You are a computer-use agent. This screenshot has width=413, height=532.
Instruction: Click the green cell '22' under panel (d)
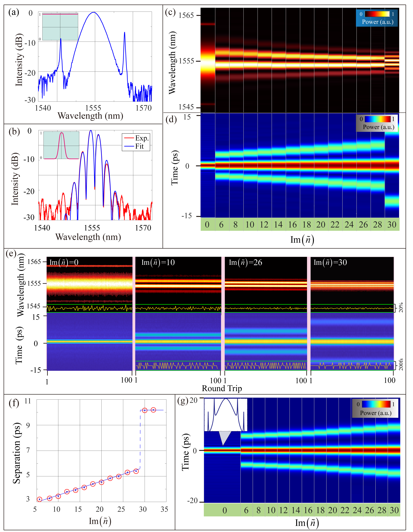pos(335,224)
